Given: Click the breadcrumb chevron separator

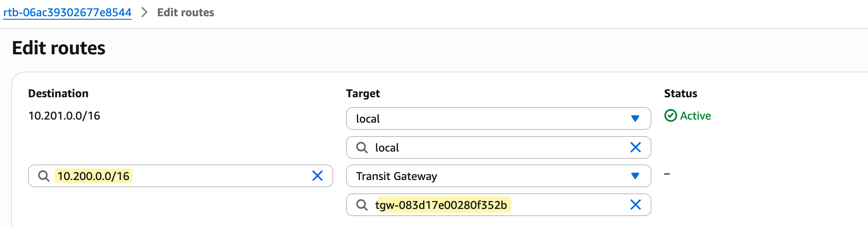Looking at the screenshot, I should tap(144, 12).
